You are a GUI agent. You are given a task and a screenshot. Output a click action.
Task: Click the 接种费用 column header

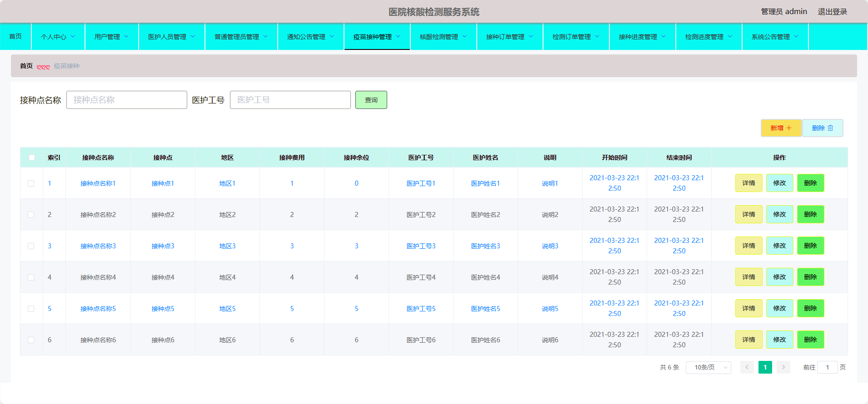[x=292, y=158]
